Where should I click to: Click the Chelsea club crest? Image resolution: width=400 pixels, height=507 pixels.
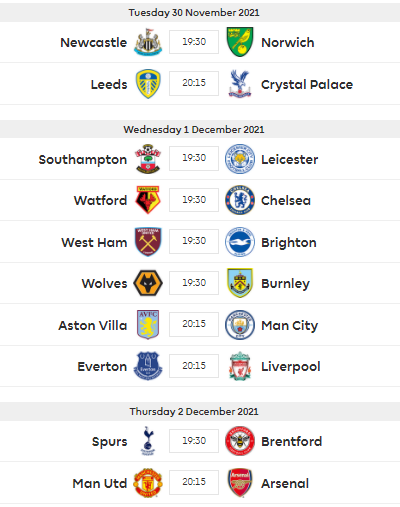(240, 200)
